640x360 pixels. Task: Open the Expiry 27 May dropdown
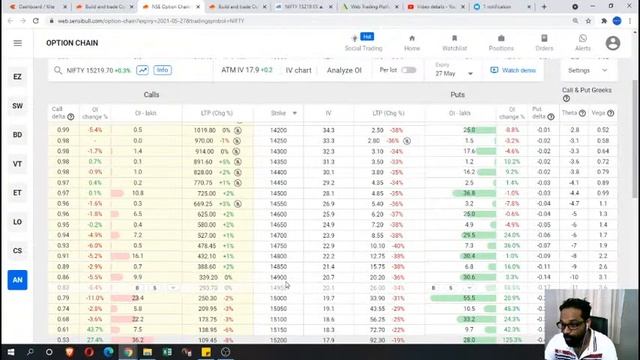tap(453, 70)
